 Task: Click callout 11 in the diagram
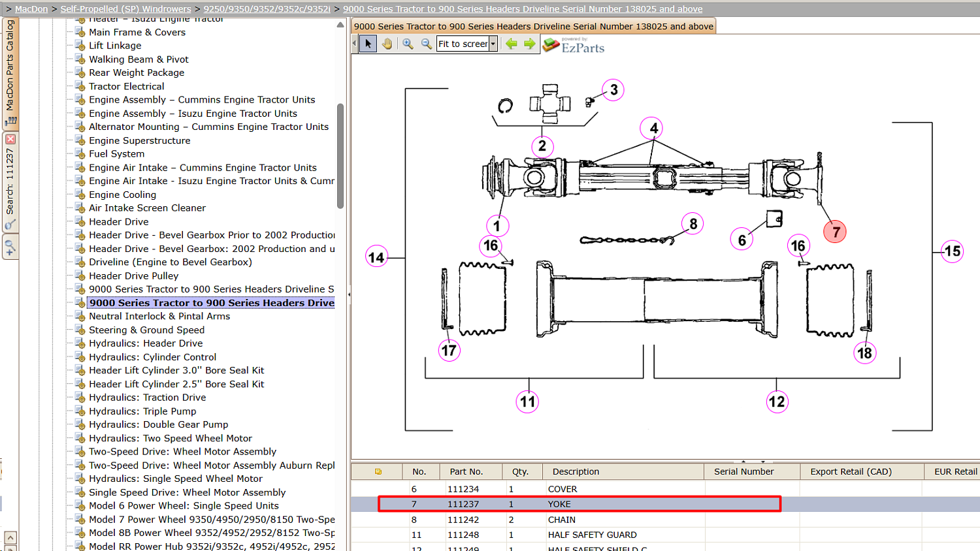point(528,401)
